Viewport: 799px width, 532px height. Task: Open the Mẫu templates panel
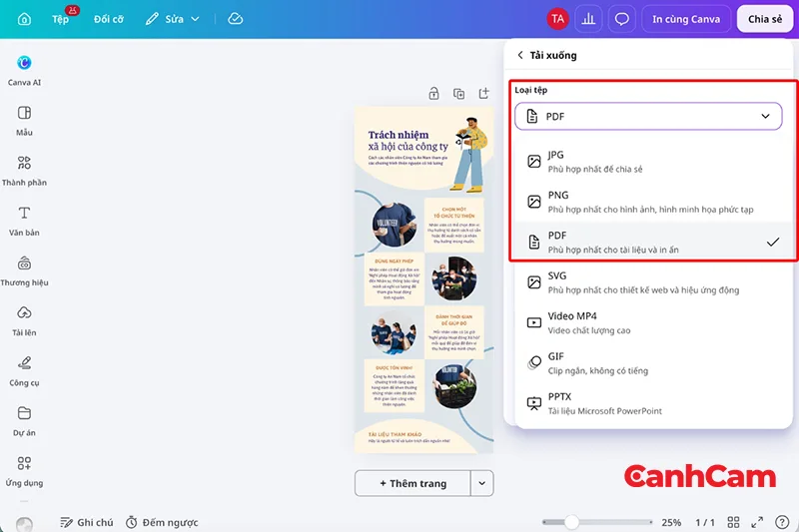click(x=24, y=121)
